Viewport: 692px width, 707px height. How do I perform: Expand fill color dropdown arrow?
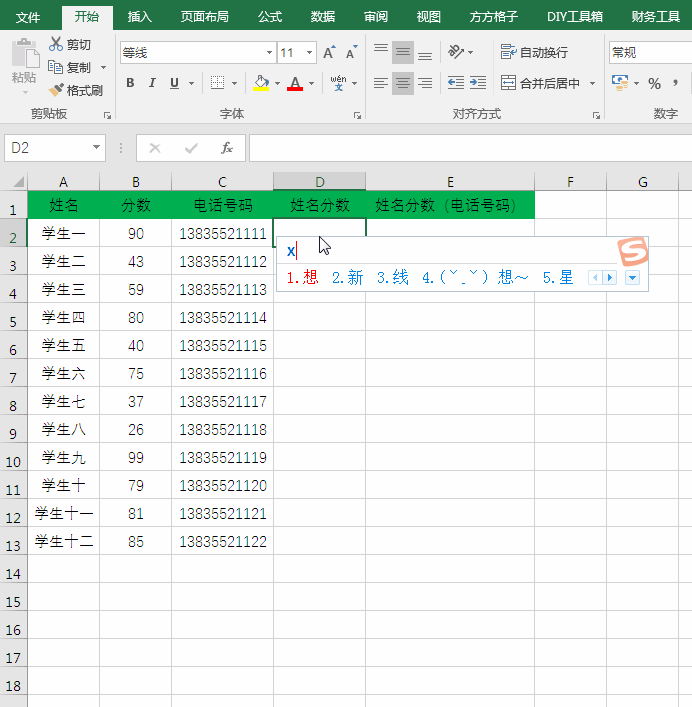[x=277, y=83]
